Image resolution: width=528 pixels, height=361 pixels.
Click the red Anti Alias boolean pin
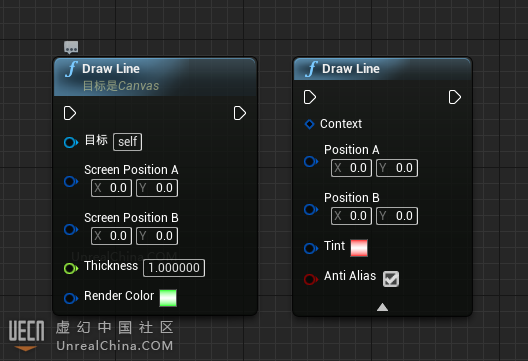(x=311, y=279)
